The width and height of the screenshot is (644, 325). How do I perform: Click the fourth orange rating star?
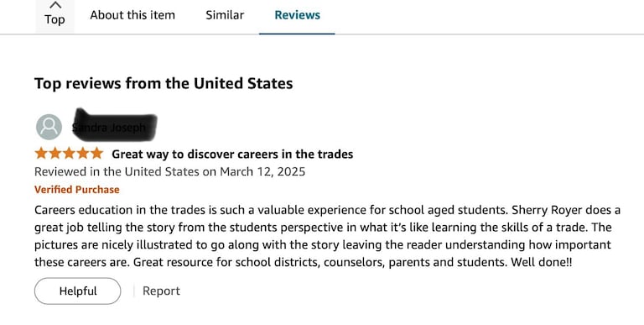point(83,154)
